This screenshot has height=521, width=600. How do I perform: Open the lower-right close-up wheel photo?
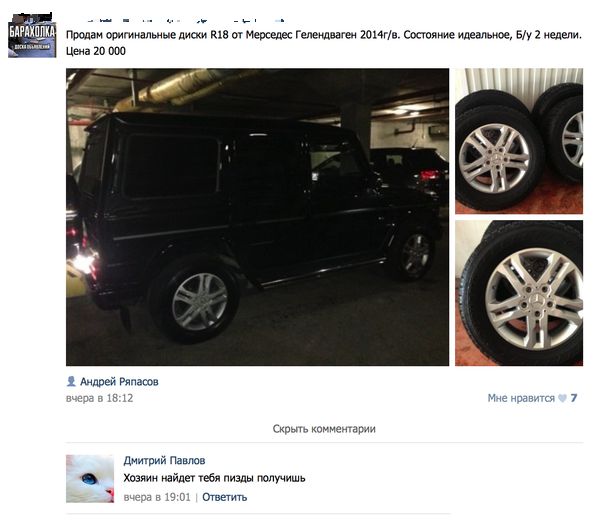click(519, 293)
